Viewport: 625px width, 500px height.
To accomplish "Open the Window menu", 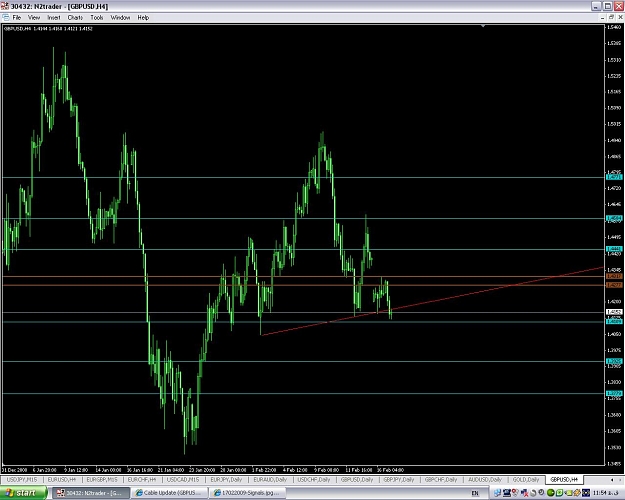I will coord(120,18).
